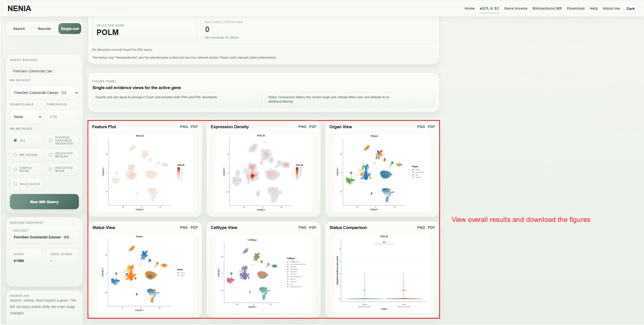Enable MR Egger checkbox
The image size is (644, 325).
(15, 155)
